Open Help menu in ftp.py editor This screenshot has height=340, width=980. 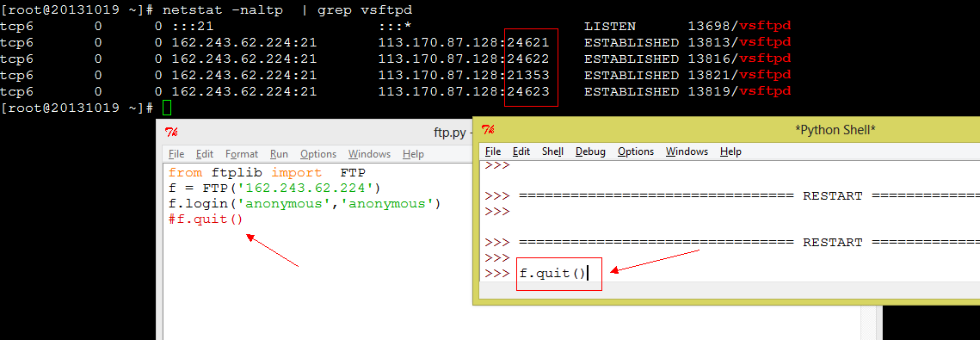point(413,154)
